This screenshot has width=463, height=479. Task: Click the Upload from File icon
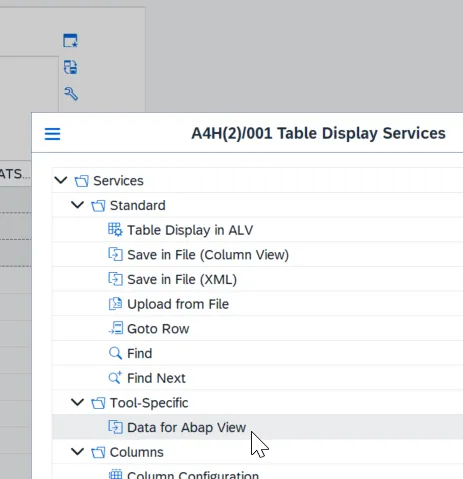tap(115, 304)
